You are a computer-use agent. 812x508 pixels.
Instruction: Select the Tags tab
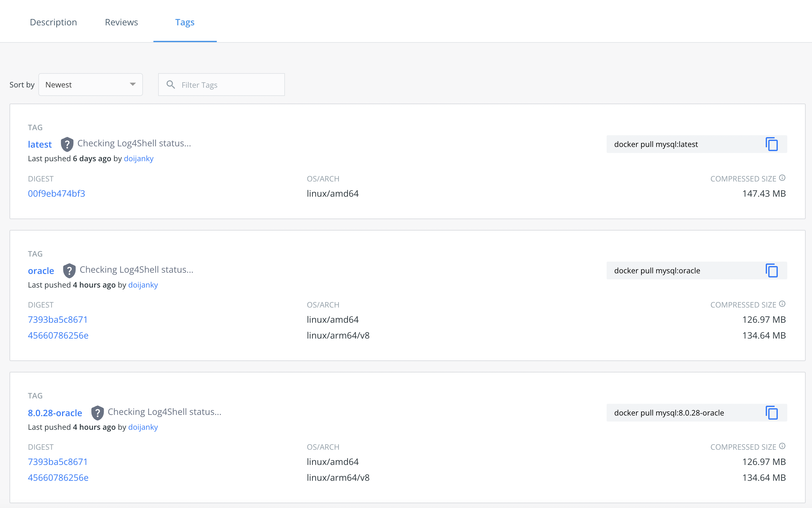(184, 22)
